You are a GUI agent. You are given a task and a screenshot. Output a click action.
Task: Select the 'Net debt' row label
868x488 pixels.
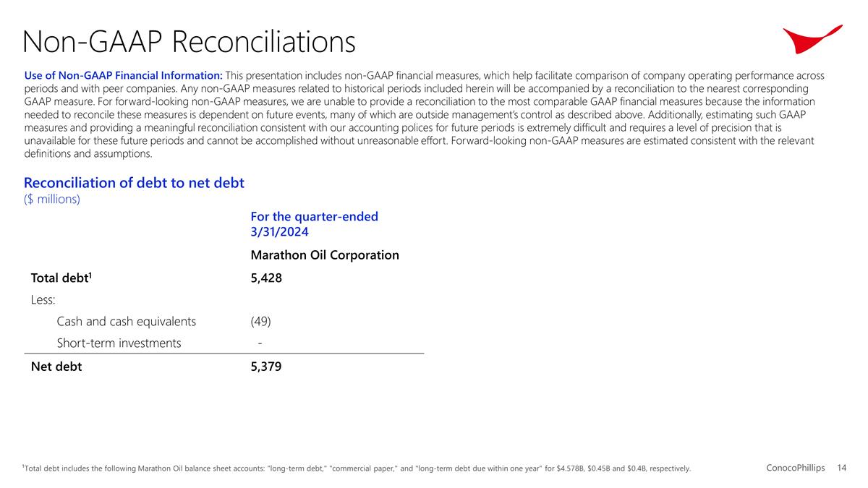tap(56, 367)
